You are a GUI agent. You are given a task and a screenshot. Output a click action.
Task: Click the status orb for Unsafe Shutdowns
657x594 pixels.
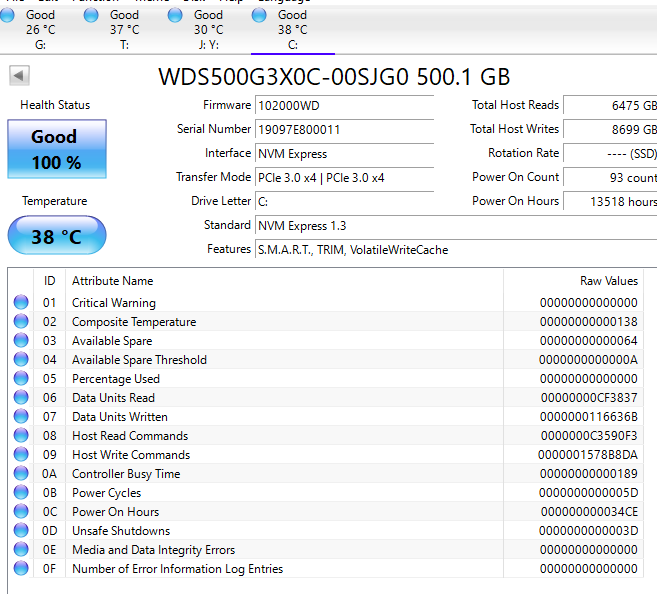coord(21,530)
